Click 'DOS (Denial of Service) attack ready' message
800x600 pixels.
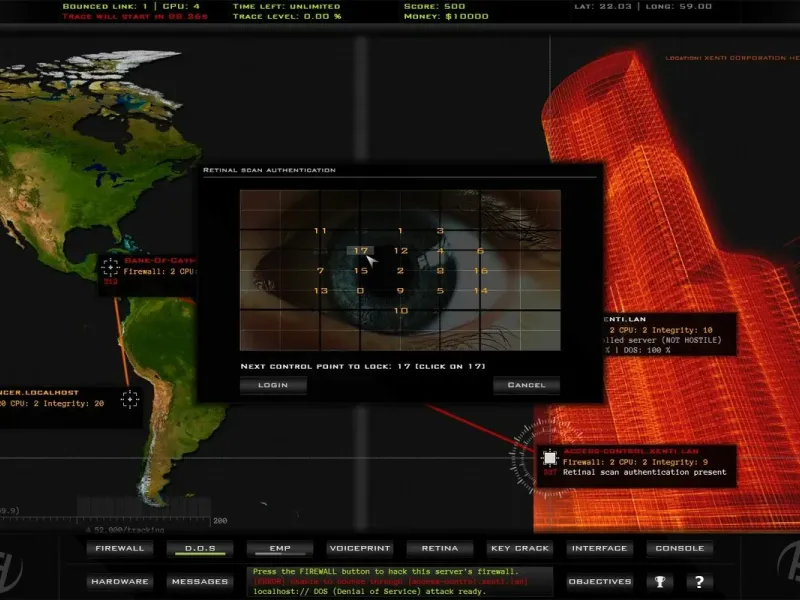tap(369, 591)
